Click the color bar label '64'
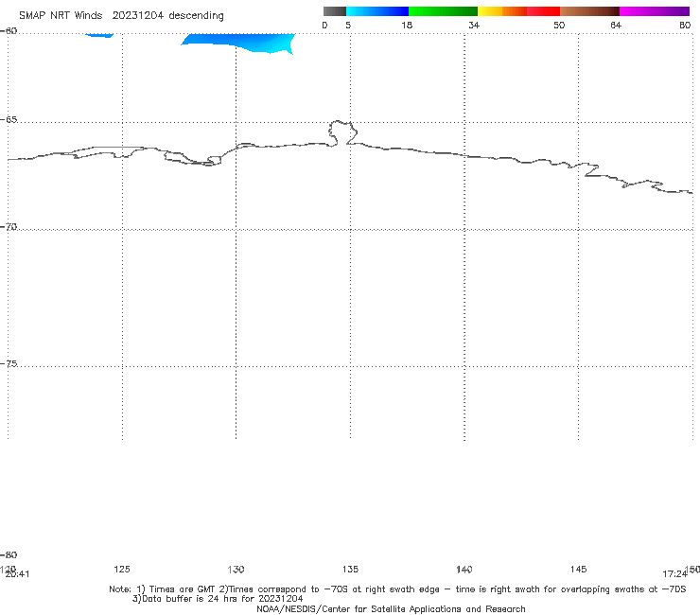The image size is (700, 615). (x=616, y=25)
